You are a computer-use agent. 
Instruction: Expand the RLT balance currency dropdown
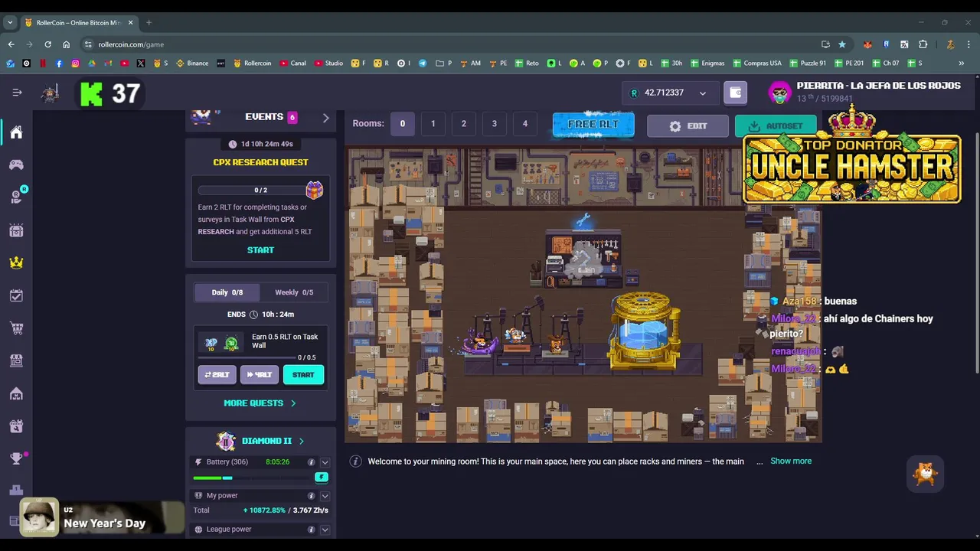[x=702, y=93]
